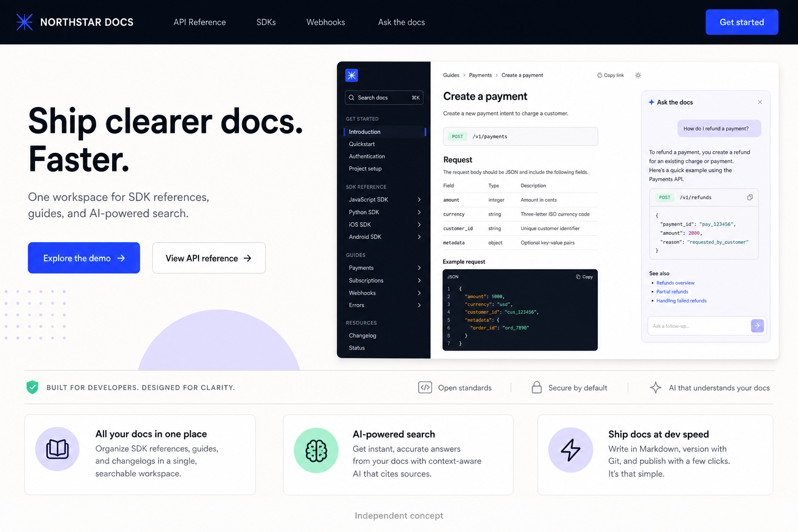The width and height of the screenshot is (798, 532).
Task: Open the SDKs nav item
Action: (266, 22)
